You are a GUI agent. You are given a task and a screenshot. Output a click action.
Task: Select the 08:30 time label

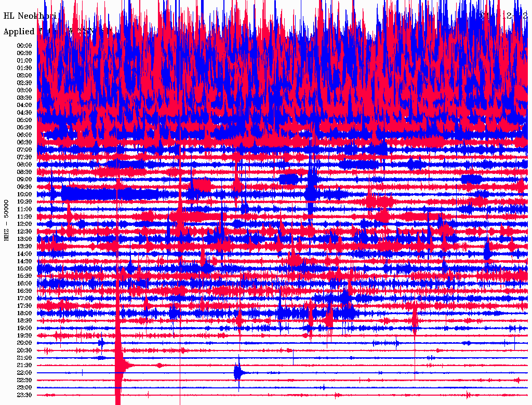(24, 172)
